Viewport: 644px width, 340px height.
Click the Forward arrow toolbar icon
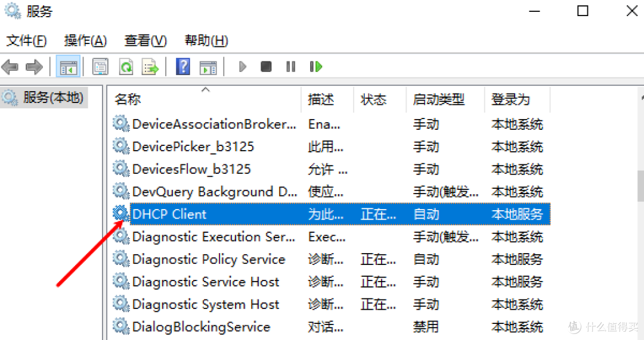[34, 67]
